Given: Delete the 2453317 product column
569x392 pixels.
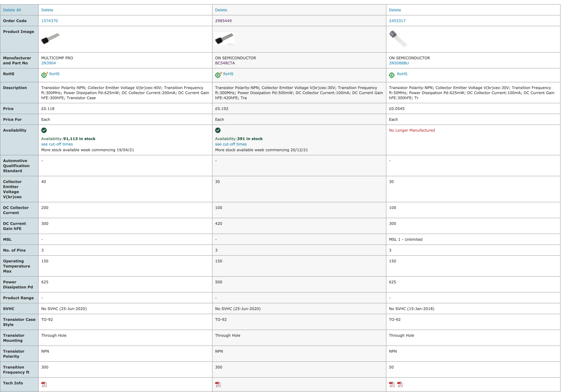Looking at the screenshot, I should [395, 10].
